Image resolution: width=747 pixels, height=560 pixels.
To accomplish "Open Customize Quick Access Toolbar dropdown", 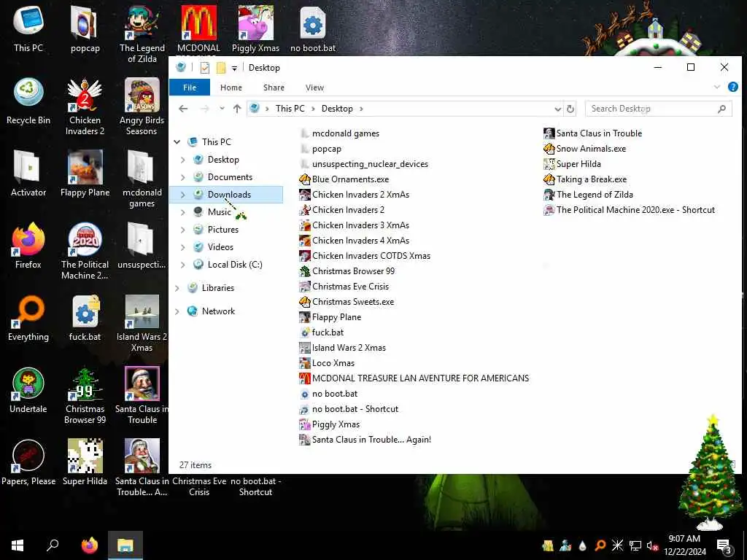I will click(234, 68).
